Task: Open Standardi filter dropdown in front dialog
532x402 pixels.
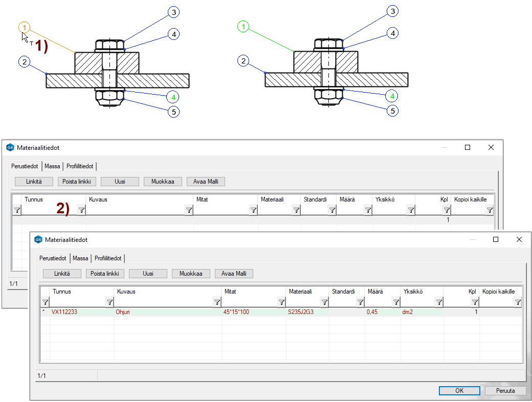Action: pyautogui.click(x=360, y=302)
